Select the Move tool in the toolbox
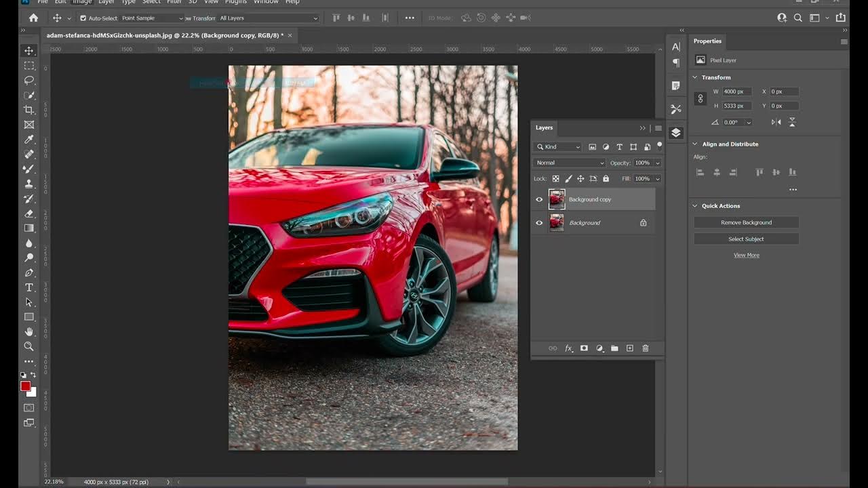Screen dimensions: 868x488 pyautogui.click(x=29, y=51)
